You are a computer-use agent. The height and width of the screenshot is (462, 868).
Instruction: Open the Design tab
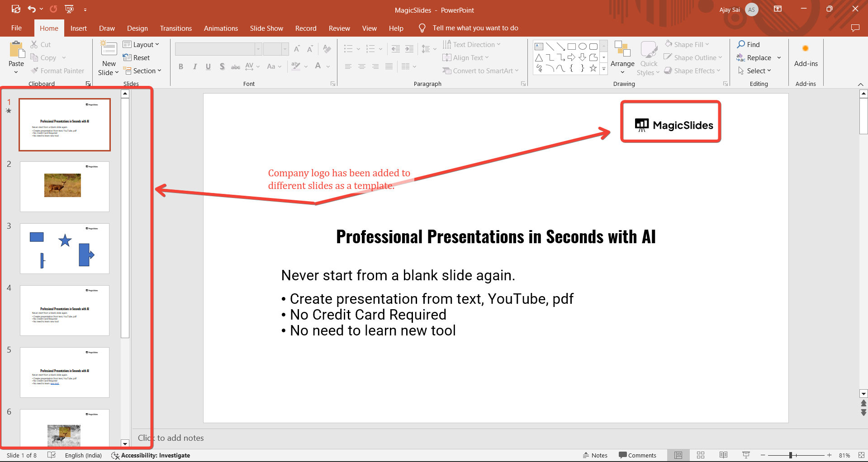tap(137, 28)
